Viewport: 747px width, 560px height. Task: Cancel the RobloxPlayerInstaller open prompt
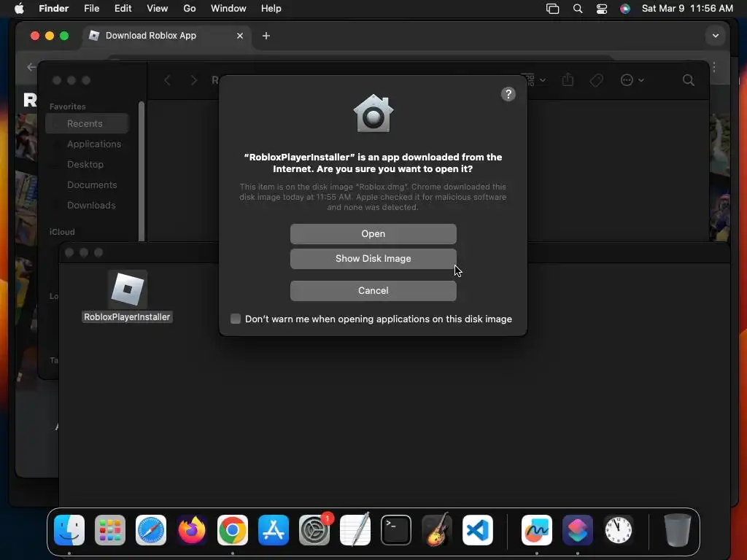coord(373,290)
